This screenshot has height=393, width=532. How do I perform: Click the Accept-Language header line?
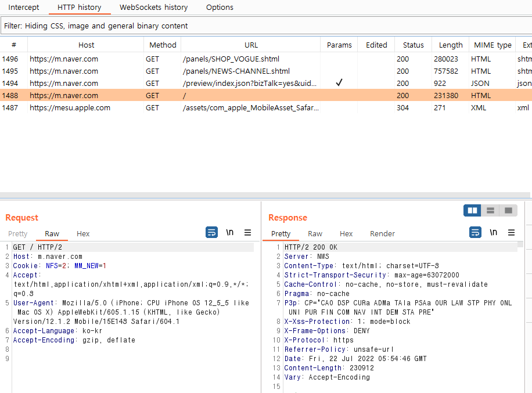(x=57, y=331)
